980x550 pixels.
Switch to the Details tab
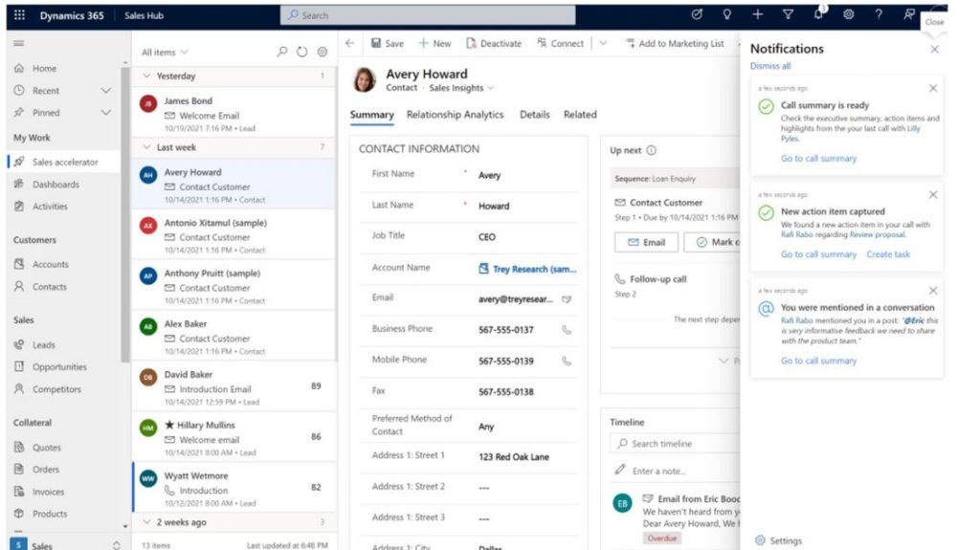pos(535,115)
